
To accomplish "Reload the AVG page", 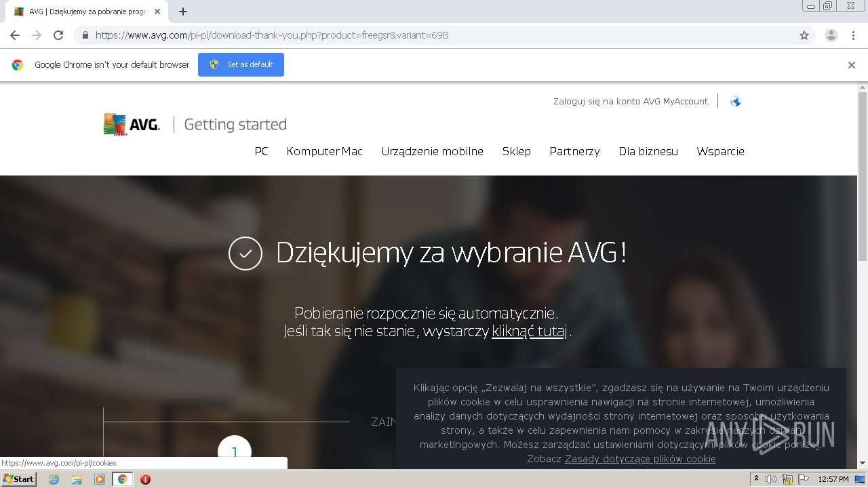I will pyautogui.click(x=58, y=35).
